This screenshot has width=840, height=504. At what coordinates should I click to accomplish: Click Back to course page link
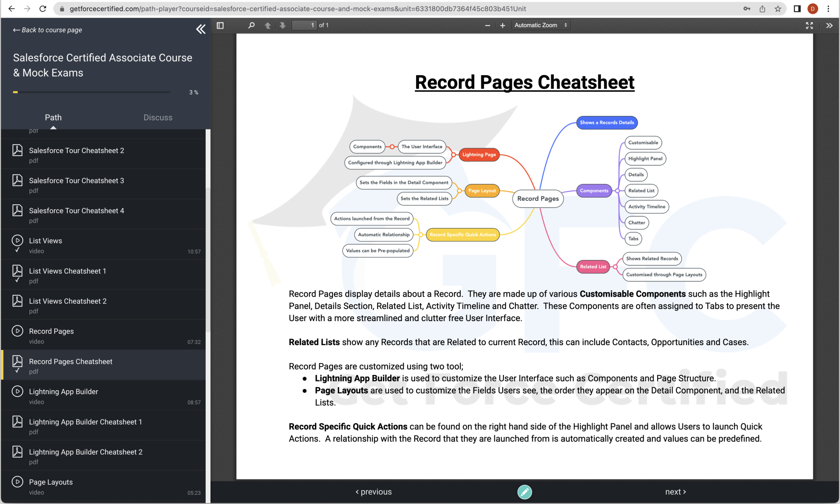click(47, 30)
